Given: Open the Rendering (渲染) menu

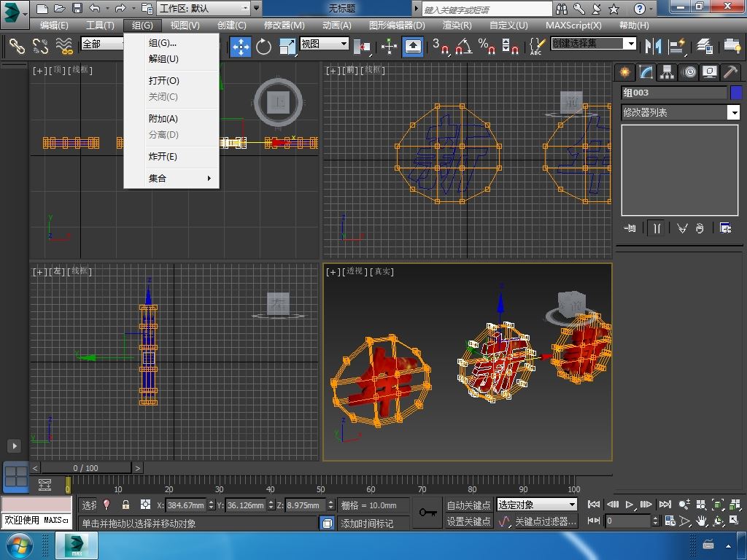Looking at the screenshot, I should [x=457, y=25].
